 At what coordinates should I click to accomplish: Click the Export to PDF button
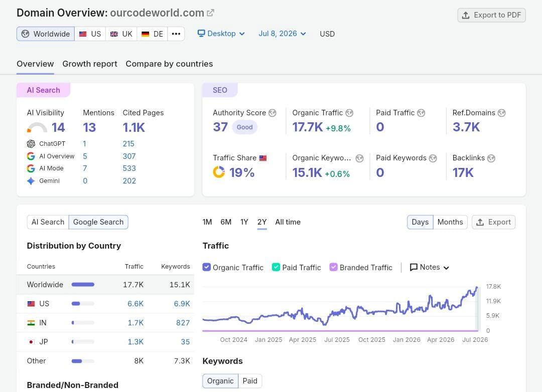[491, 15]
